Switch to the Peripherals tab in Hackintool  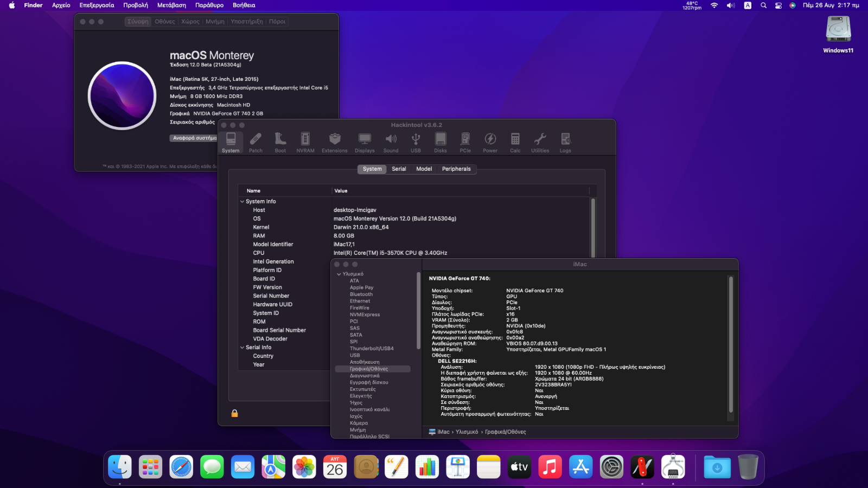pos(456,169)
